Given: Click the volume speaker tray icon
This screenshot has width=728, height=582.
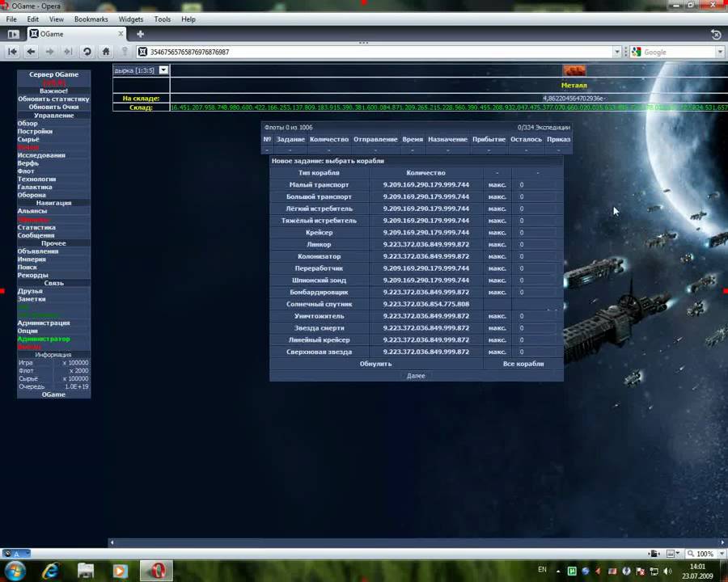Looking at the screenshot, I should (x=667, y=571).
